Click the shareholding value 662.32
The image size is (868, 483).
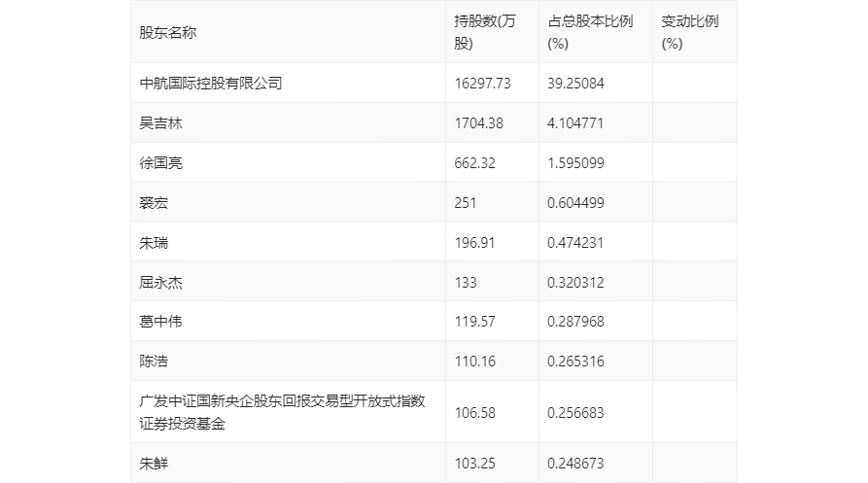click(475, 163)
